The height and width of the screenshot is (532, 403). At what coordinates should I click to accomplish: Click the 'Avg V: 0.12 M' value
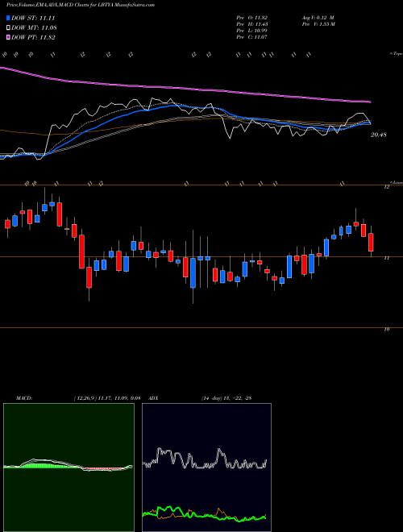pyautogui.click(x=318, y=18)
